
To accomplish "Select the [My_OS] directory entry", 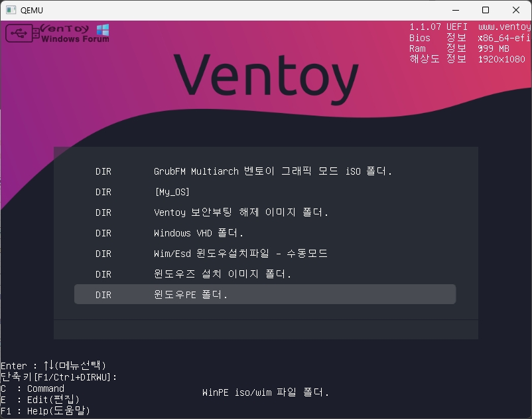I will coord(265,192).
